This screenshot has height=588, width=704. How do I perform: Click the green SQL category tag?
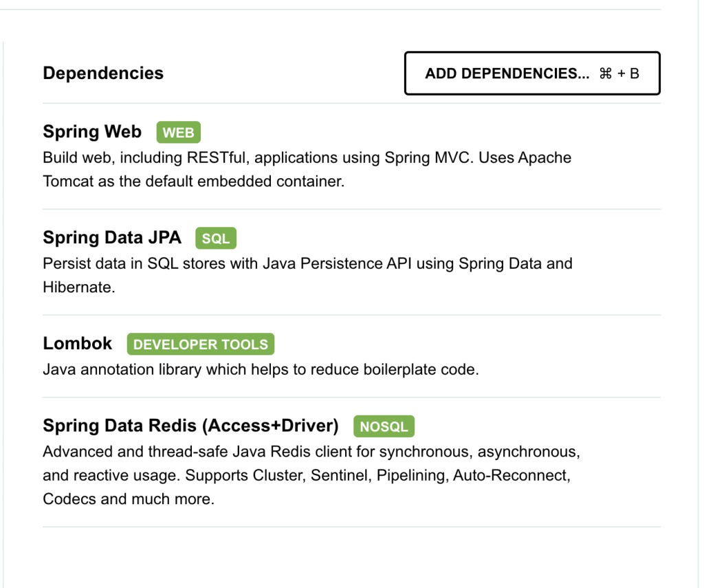point(215,238)
